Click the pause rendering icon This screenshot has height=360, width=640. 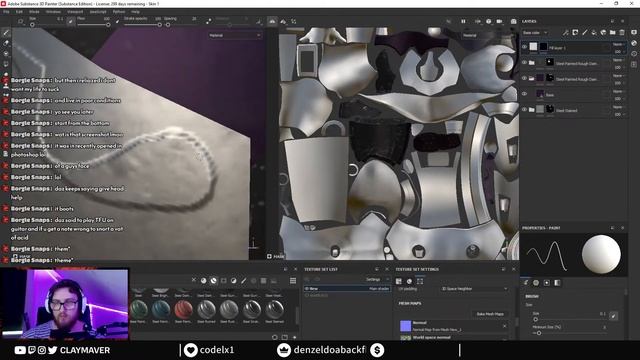(463, 21)
